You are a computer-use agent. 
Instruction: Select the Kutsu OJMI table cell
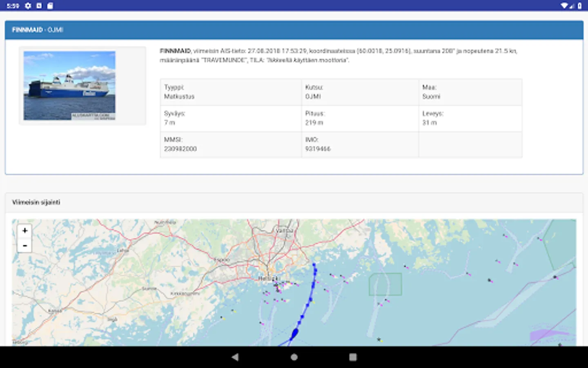(x=360, y=92)
